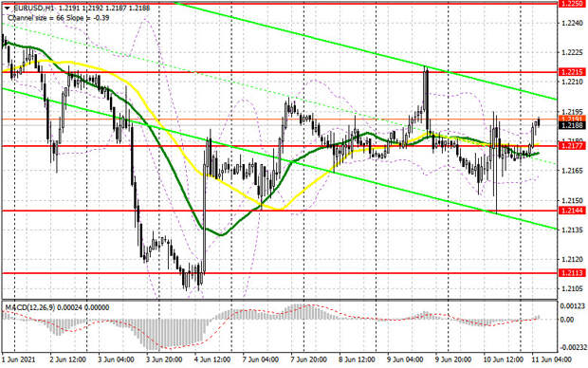Click the 1.2105 price scale value
This screenshot has width=588, height=368.
click(572, 289)
